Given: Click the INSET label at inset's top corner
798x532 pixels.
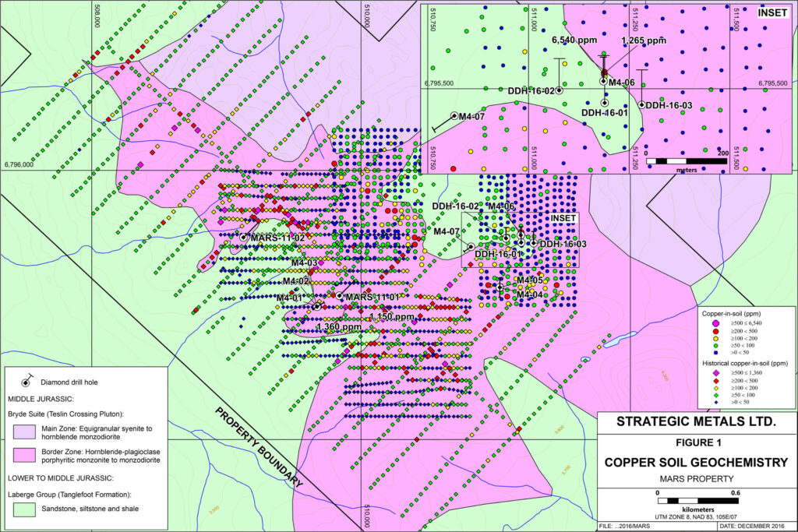Looking at the screenshot, I should coord(772,12).
